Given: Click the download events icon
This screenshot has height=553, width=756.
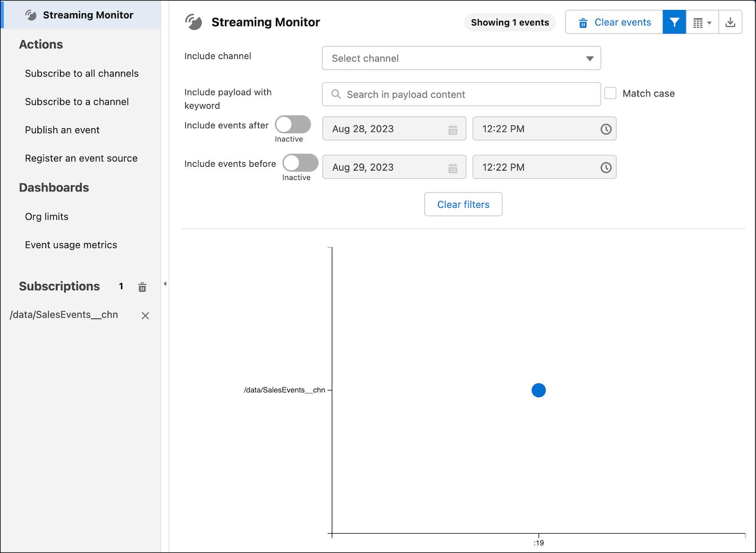Looking at the screenshot, I should coord(730,22).
